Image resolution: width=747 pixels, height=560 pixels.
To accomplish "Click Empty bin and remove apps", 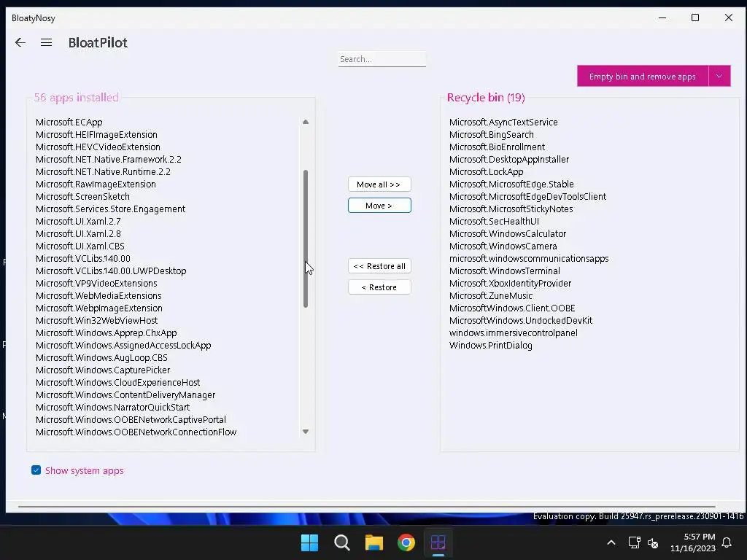I will point(643,76).
